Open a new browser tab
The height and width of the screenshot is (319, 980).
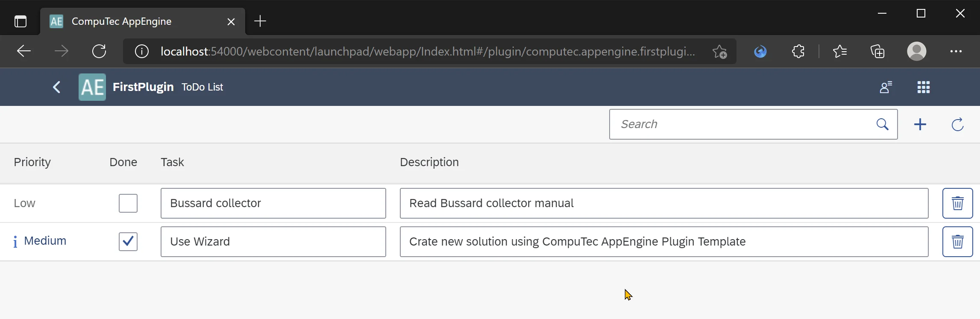(260, 21)
